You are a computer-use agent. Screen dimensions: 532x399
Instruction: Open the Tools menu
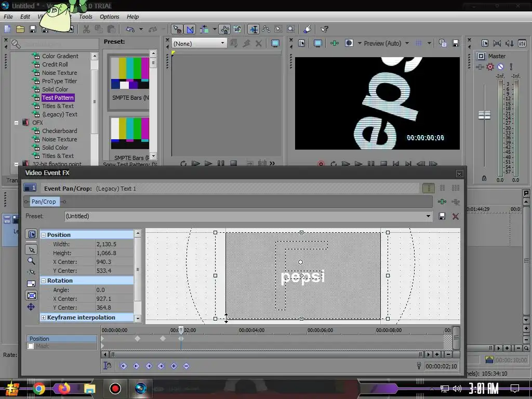coord(86,17)
